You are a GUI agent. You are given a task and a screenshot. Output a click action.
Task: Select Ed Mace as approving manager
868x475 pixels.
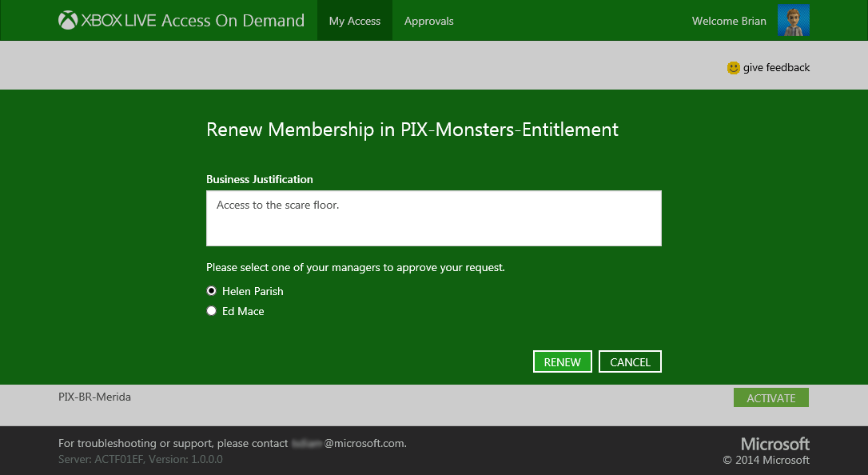(212, 310)
